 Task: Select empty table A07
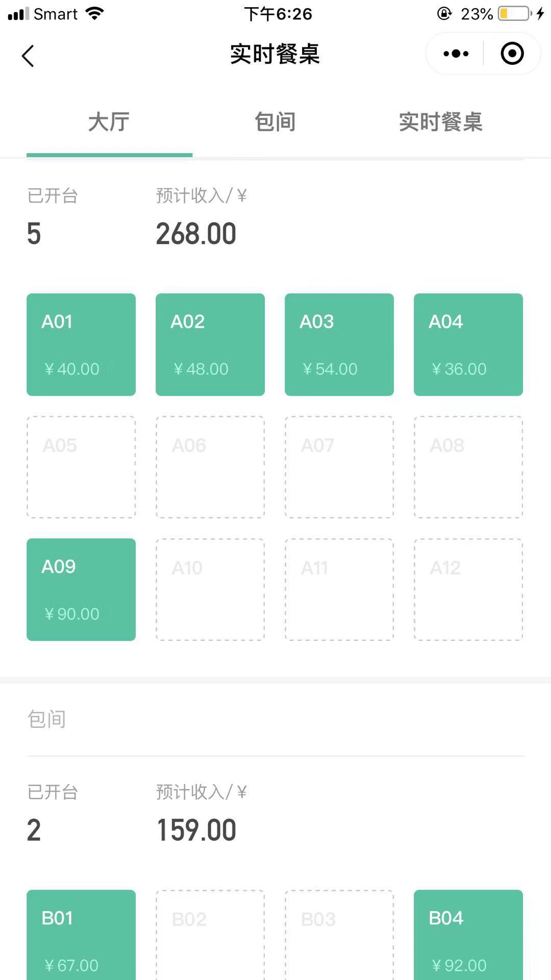pyautogui.click(x=339, y=467)
